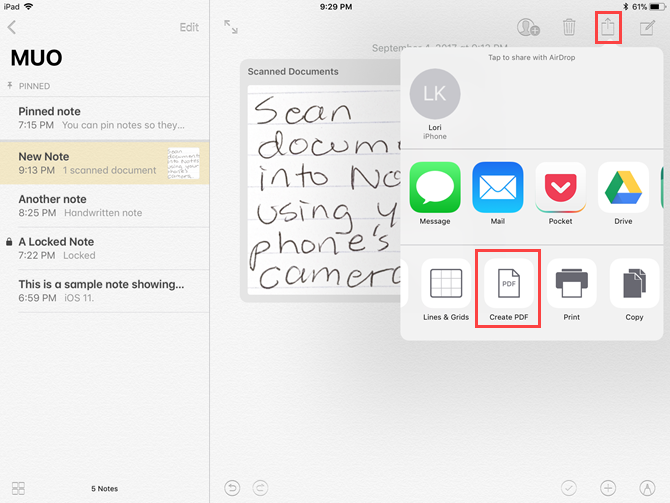The width and height of the screenshot is (670, 503).
Task: Send note with Message app
Action: pos(435,193)
